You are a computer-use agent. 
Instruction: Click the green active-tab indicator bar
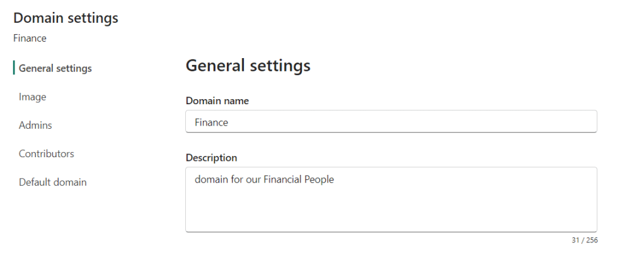click(x=14, y=68)
